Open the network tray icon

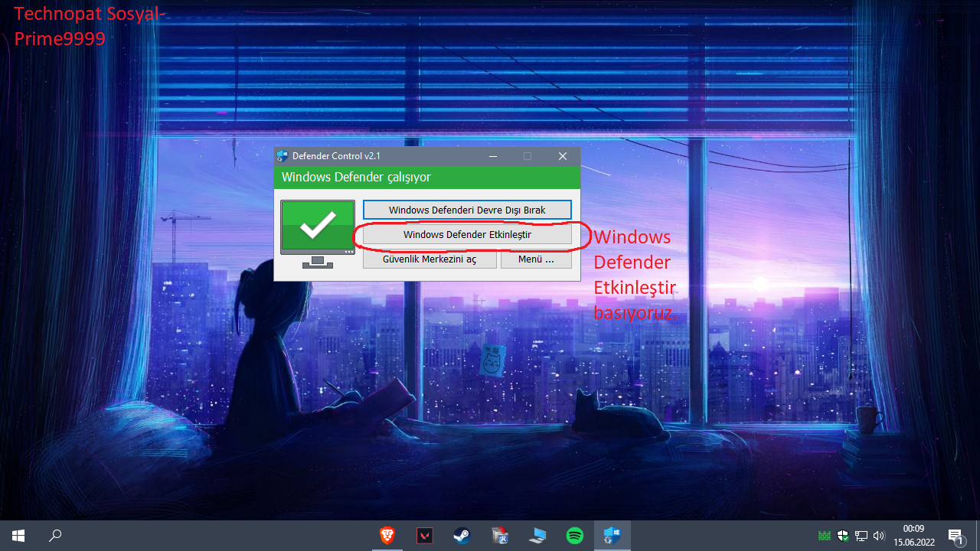861,536
